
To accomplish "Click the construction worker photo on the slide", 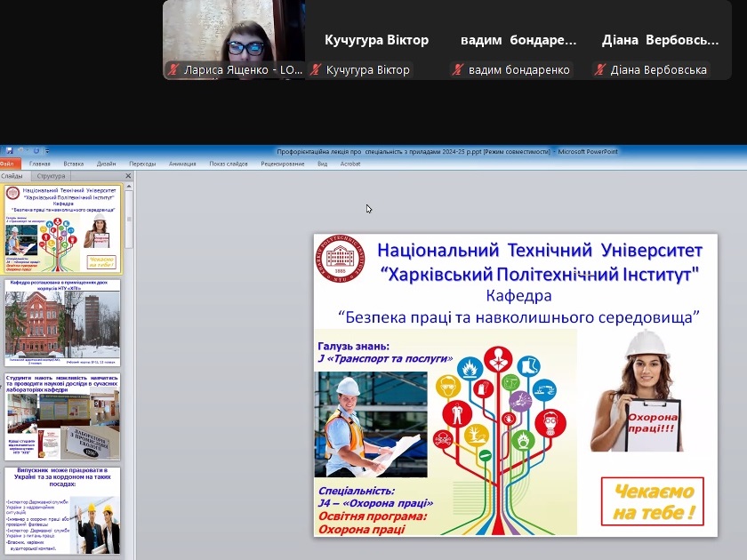I will tap(371, 424).
